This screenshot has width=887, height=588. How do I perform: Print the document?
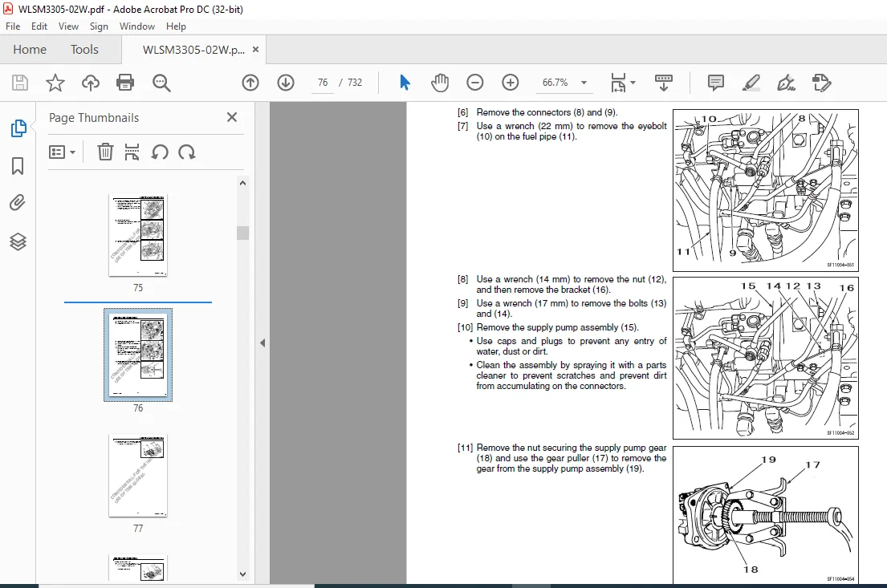[125, 83]
